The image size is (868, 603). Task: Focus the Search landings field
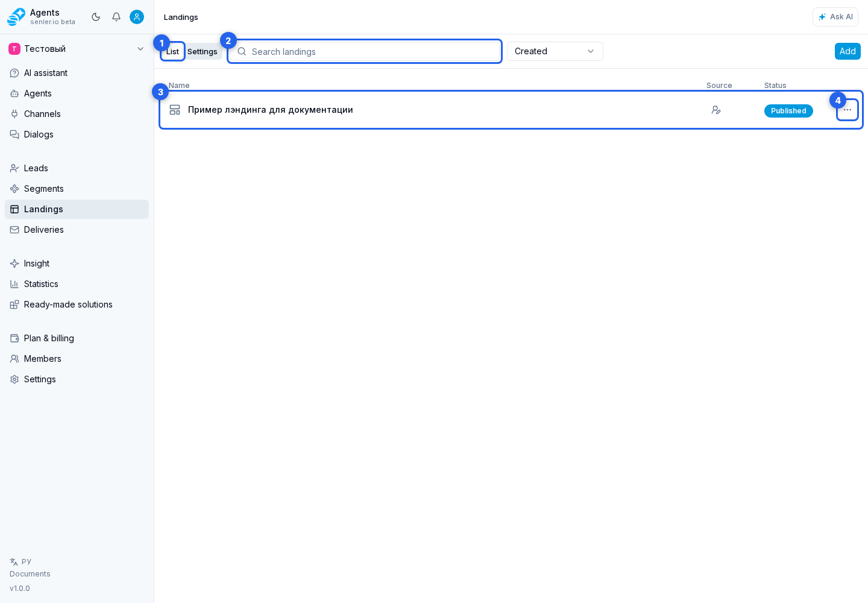click(x=365, y=51)
